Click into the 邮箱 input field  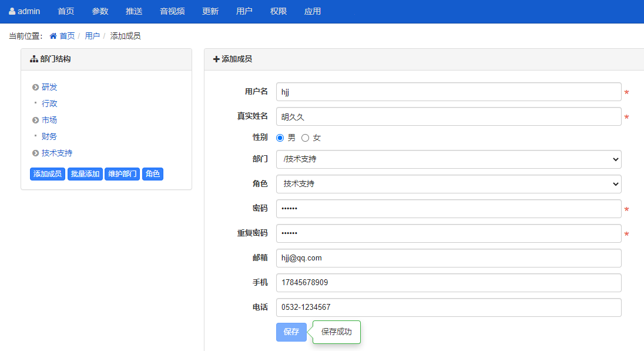(x=448, y=258)
